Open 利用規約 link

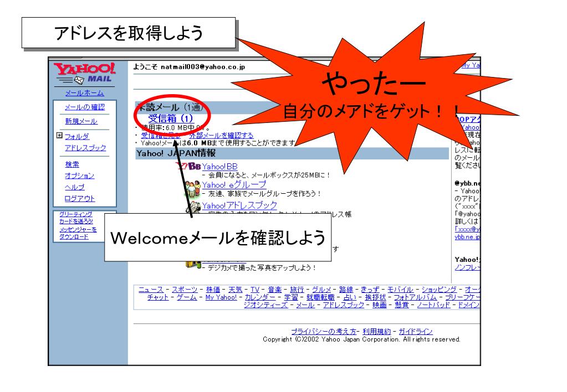(377, 331)
